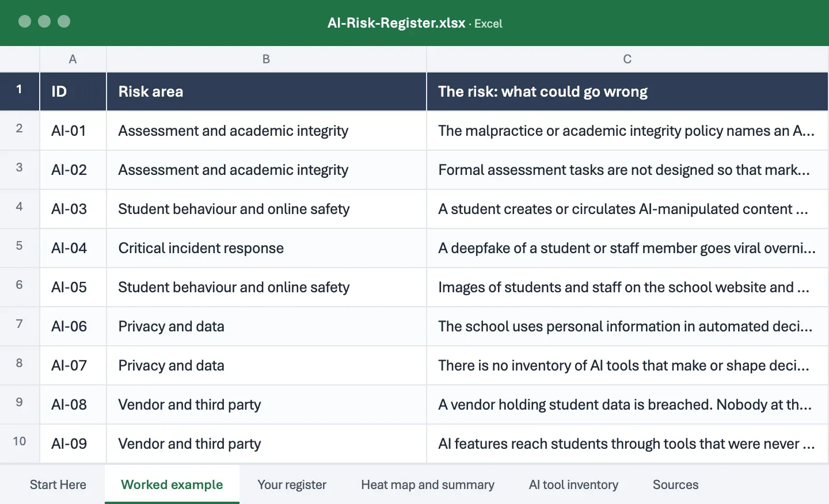
Task: Click the Risk area cell in the AI-03 row
Action: coord(267,209)
